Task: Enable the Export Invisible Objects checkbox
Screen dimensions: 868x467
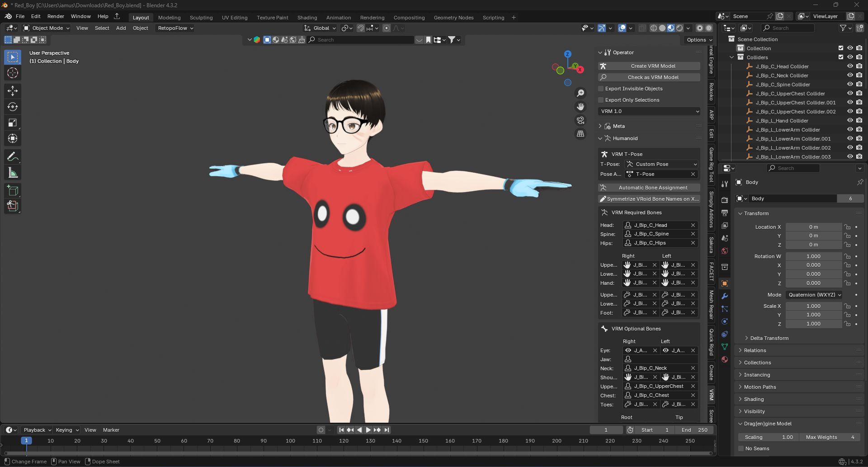Action: [x=601, y=89]
